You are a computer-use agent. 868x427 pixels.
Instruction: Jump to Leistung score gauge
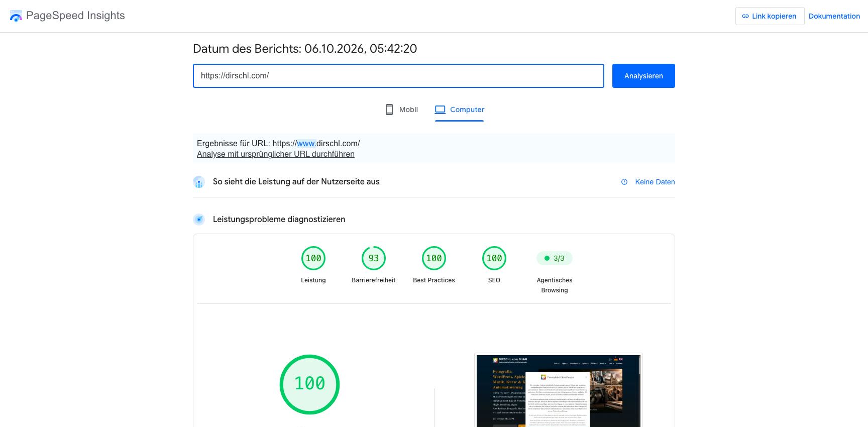[x=313, y=258]
